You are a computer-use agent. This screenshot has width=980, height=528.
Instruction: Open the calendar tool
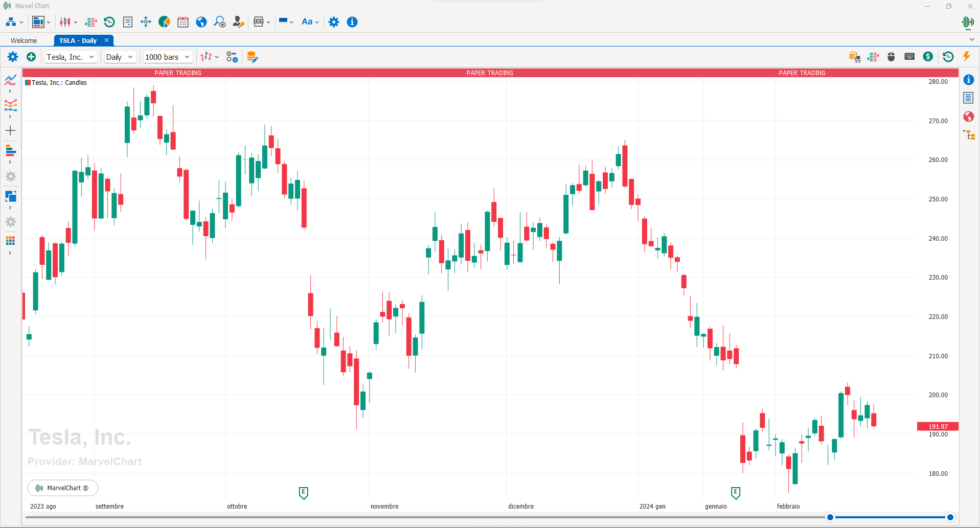pos(183,22)
